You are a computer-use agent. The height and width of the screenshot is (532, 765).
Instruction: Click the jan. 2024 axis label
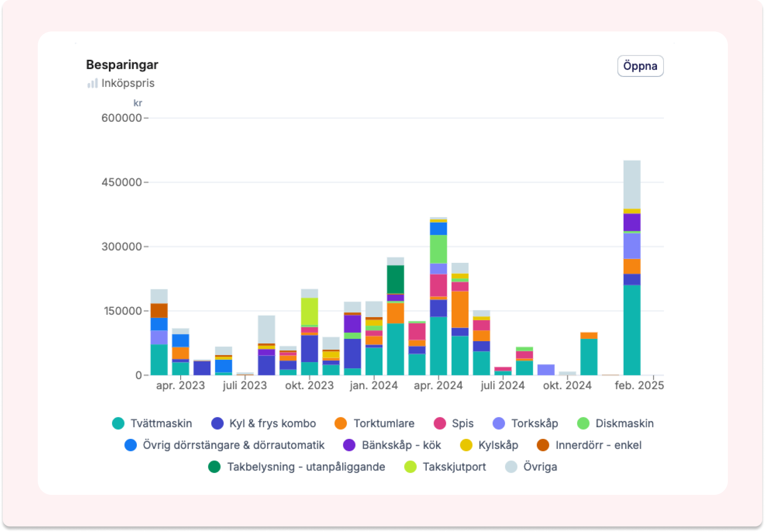(374, 385)
